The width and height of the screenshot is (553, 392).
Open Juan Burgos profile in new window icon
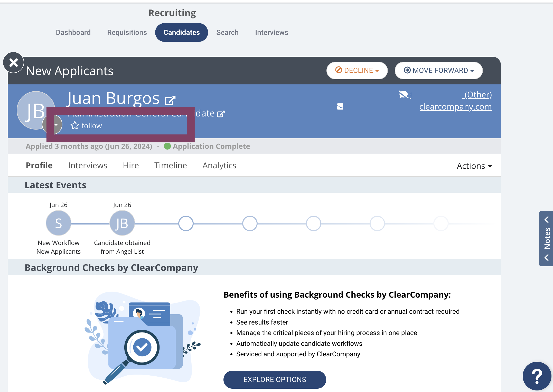coord(170,100)
